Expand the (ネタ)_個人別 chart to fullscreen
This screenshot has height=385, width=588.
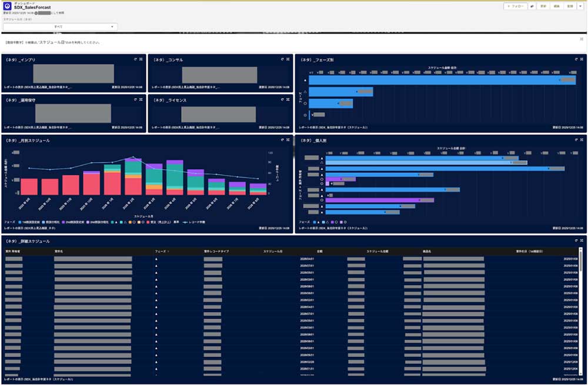coord(582,140)
